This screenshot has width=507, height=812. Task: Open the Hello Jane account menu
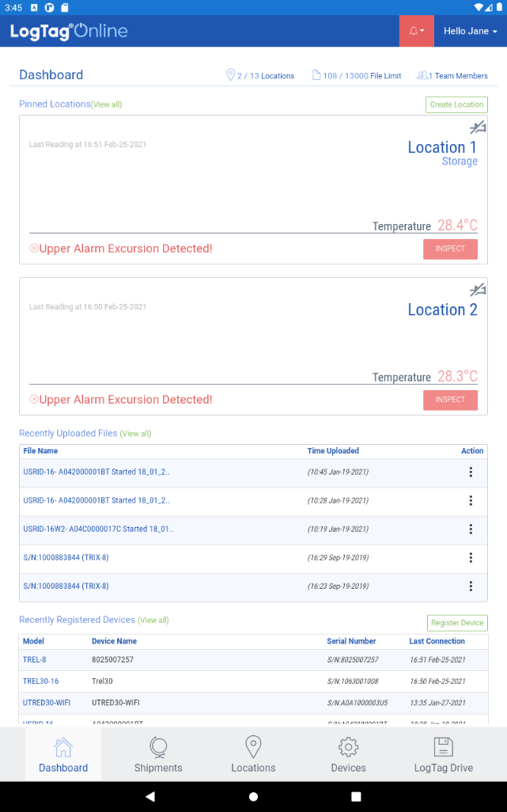pyautogui.click(x=471, y=31)
